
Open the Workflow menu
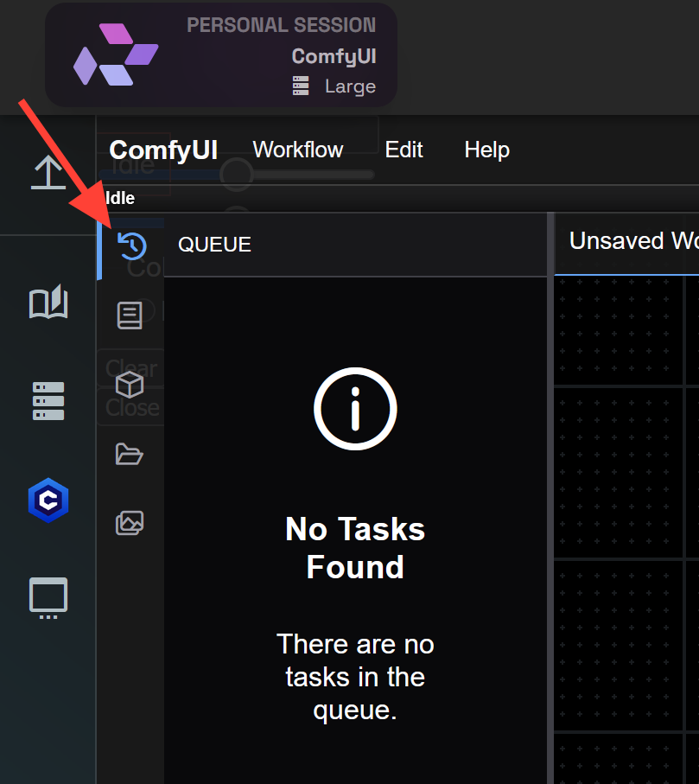point(298,150)
